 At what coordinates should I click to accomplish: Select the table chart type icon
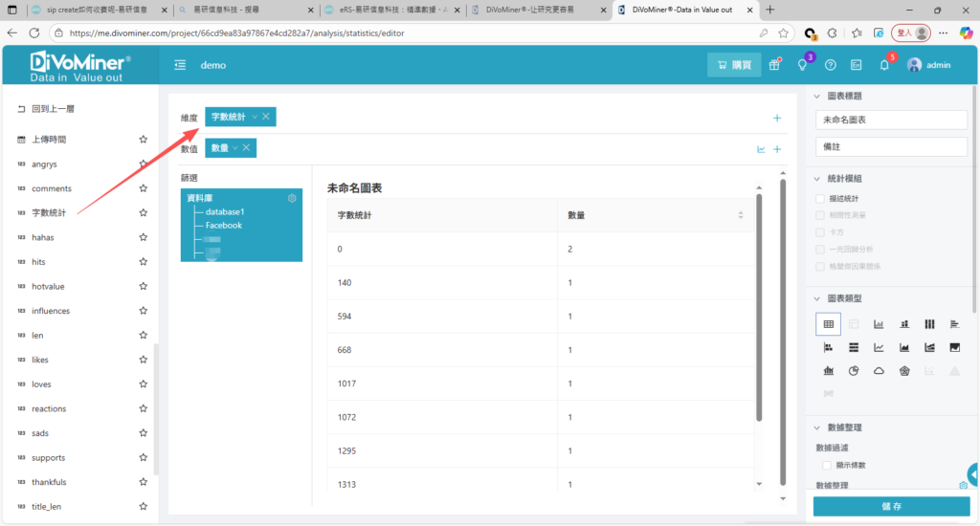[x=828, y=323]
